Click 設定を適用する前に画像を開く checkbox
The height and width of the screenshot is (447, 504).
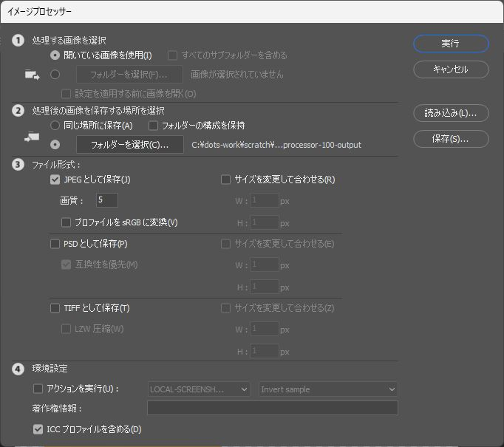coord(66,94)
